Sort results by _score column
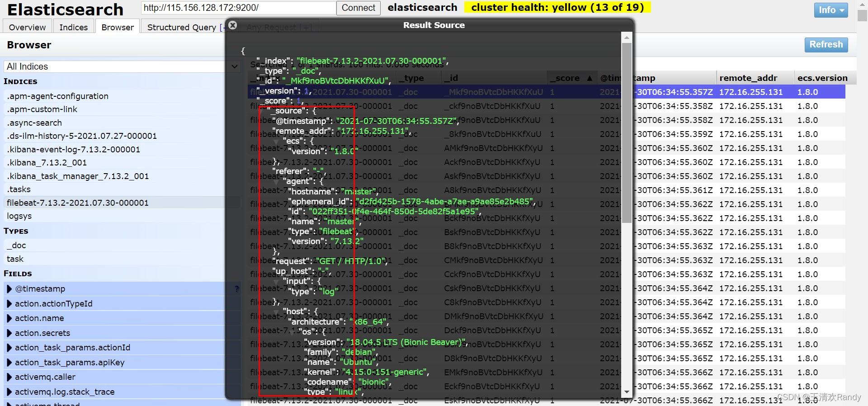 [571, 78]
